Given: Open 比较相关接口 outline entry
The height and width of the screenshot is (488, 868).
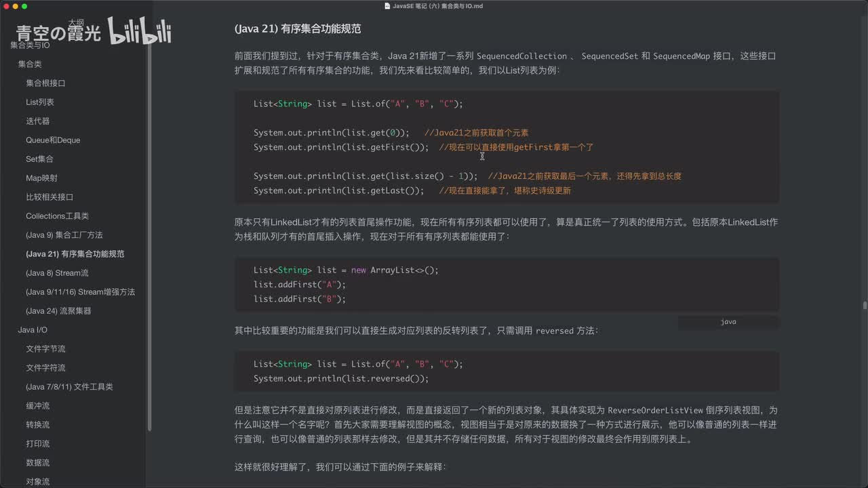Looking at the screenshot, I should click(x=50, y=197).
